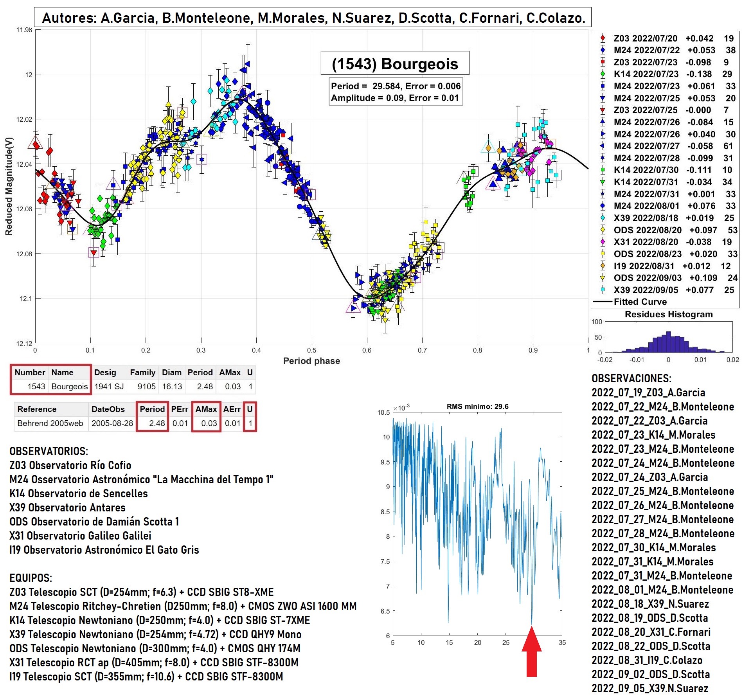Click cell 'Behrend 2005web'

tap(50, 423)
